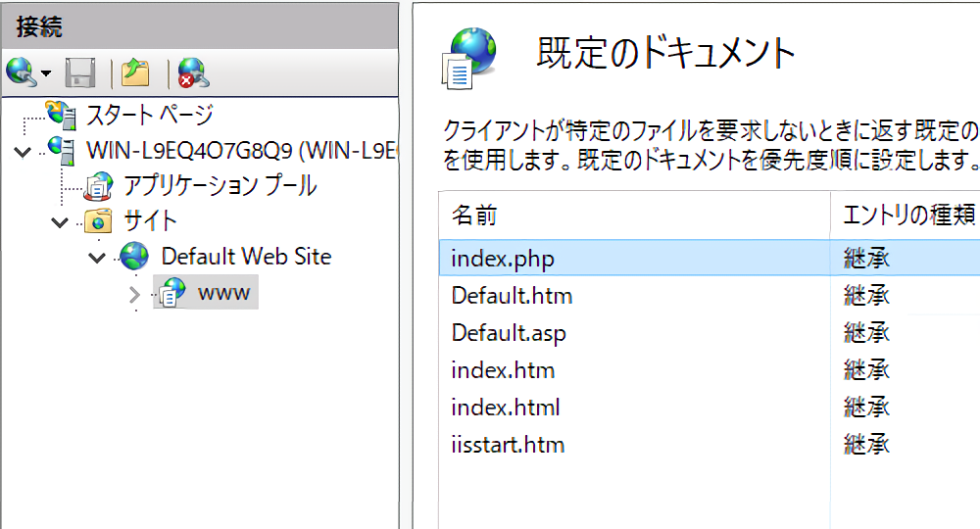The width and height of the screenshot is (980, 529).
Task: Click the connect to server globe icon
Action: pos(20,72)
